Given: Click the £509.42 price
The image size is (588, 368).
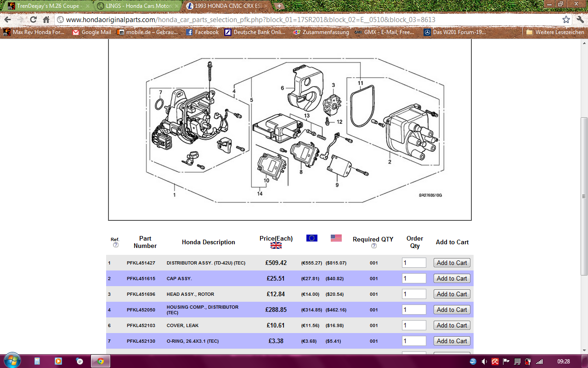Looking at the screenshot, I should point(276,263).
